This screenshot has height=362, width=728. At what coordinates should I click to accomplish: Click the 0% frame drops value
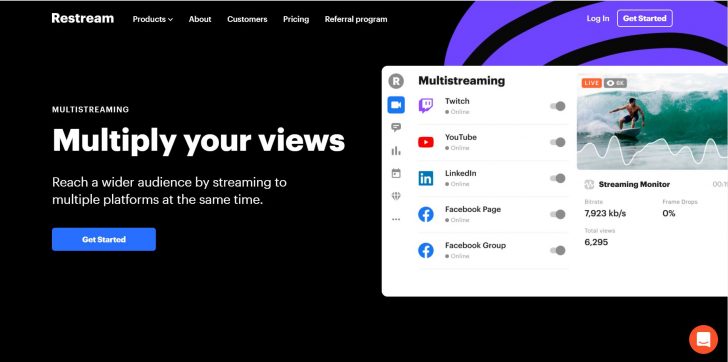(x=669, y=213)
